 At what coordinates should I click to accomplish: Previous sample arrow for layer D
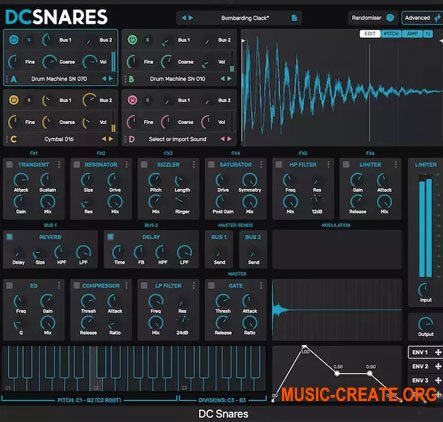(223, 139)
